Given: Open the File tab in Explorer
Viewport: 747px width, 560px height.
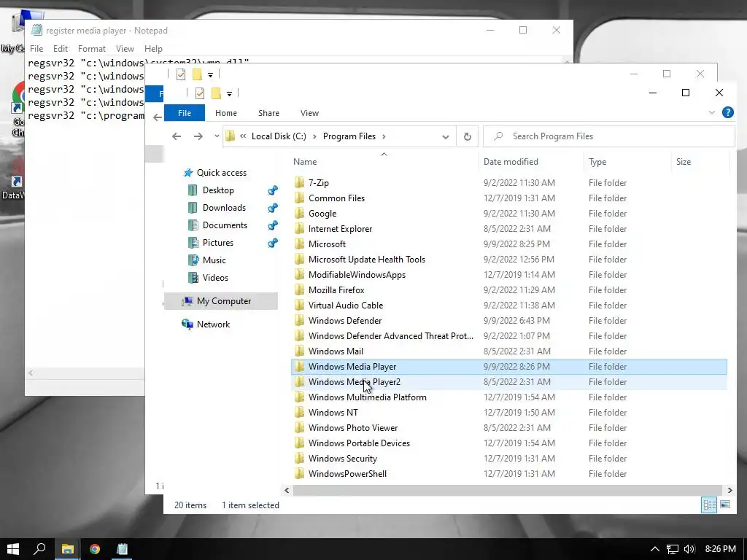Looking at the screenshot, I should (185, 113).
